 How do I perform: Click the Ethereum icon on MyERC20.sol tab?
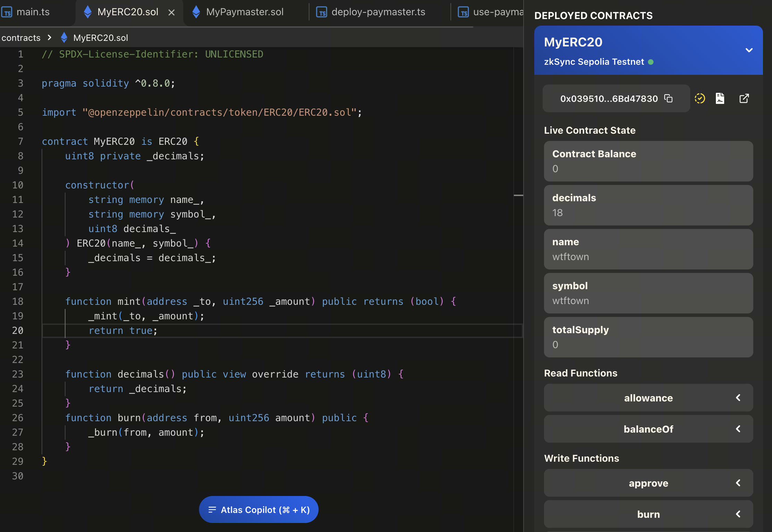point(88,12)
